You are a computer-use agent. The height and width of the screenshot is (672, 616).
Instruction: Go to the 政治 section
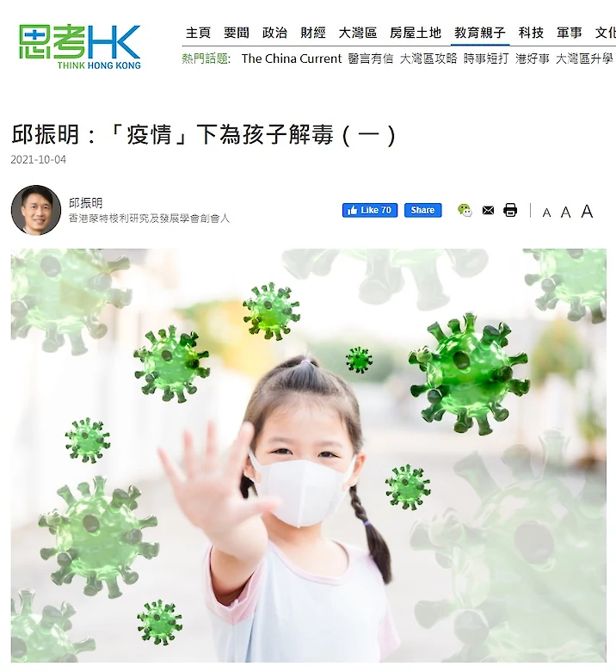pos(274,33)
